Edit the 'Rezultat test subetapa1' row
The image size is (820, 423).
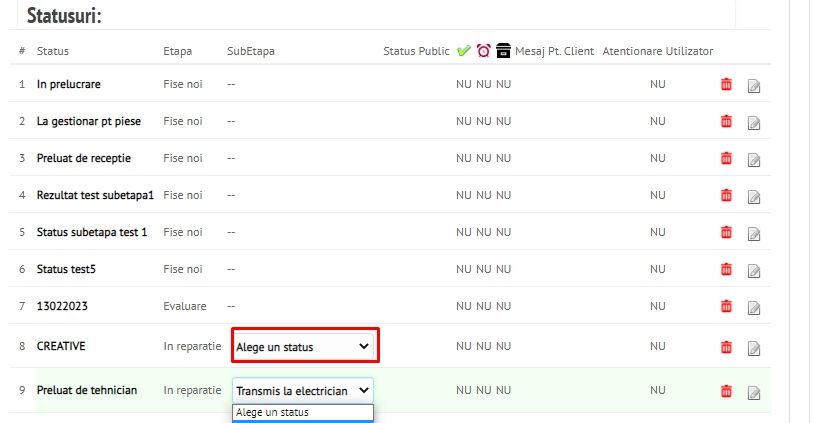point(754,197)
